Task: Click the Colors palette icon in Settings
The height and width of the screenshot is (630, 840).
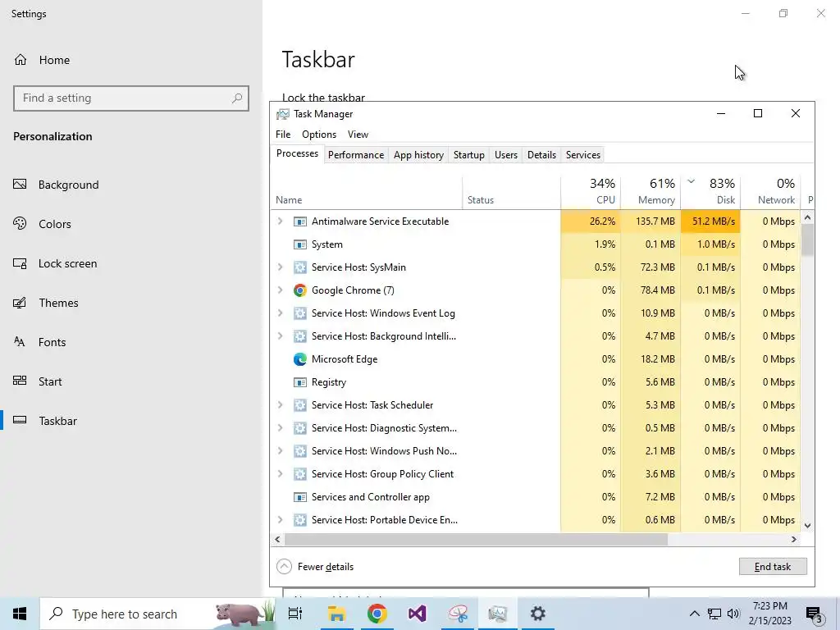Action: click(20, 223)
